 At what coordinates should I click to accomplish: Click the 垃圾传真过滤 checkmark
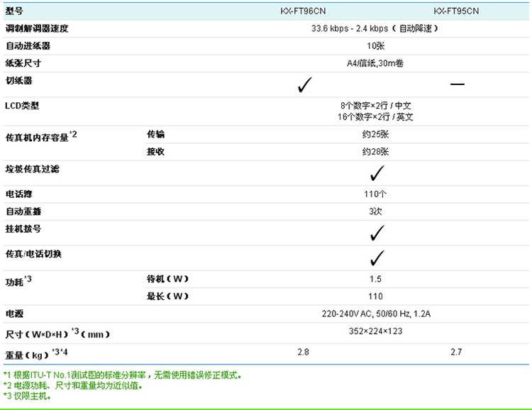[376, 172]
